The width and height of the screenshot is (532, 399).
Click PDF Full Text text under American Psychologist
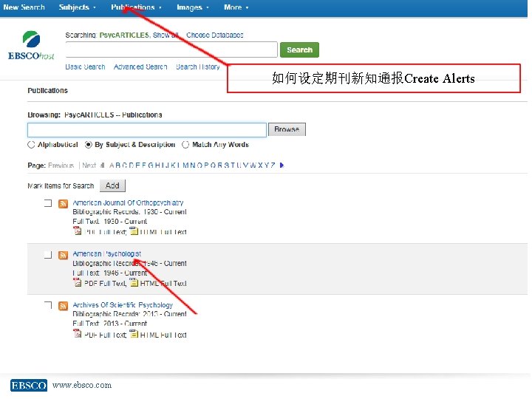tap(106, 283)
